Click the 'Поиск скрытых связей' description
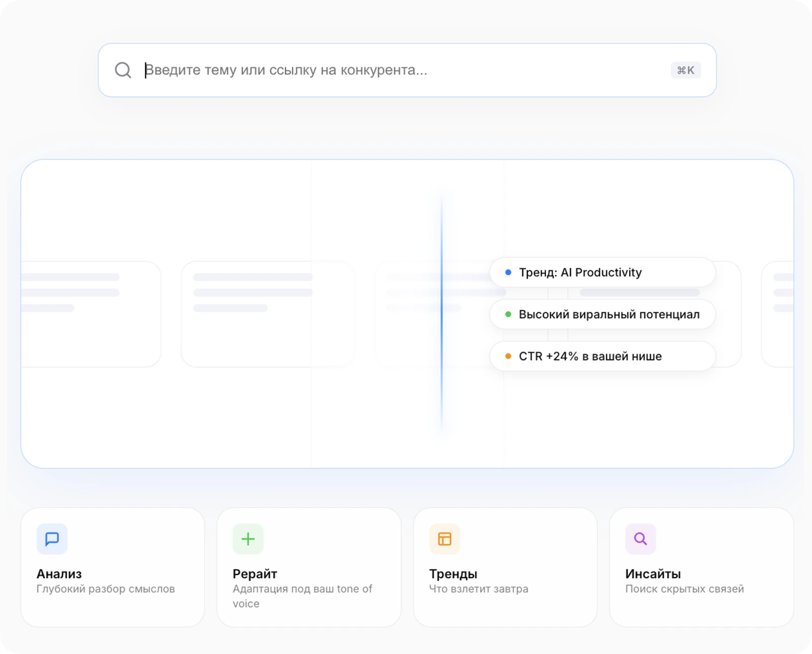Screen dimensions: 812x654 pyautogui.click(x=685, y=589)
